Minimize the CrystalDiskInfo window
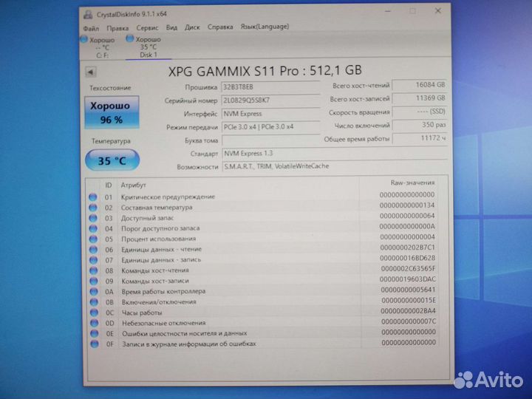 pos(388,12)
